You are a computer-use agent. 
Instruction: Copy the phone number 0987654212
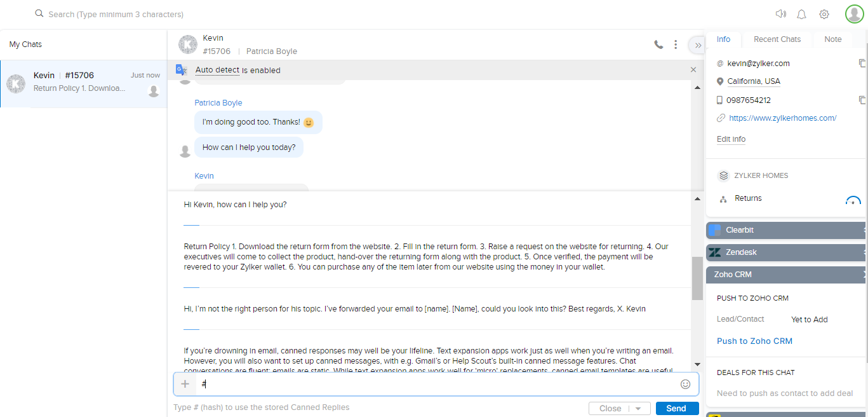pyautogui.click(x=862, y=100)
